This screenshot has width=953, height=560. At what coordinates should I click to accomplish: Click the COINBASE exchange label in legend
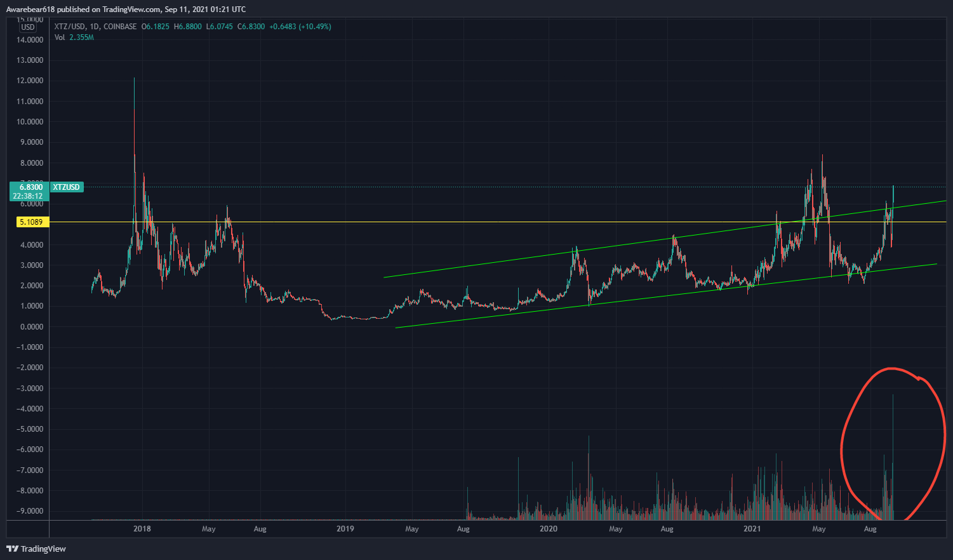(120, 27)
